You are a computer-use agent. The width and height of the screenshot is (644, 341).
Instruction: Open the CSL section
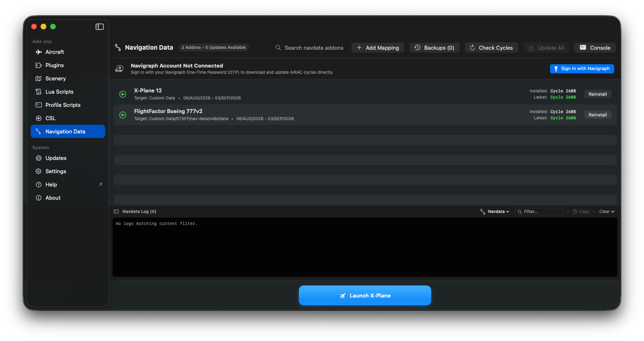pyautogui.click(x=68, y=118)
